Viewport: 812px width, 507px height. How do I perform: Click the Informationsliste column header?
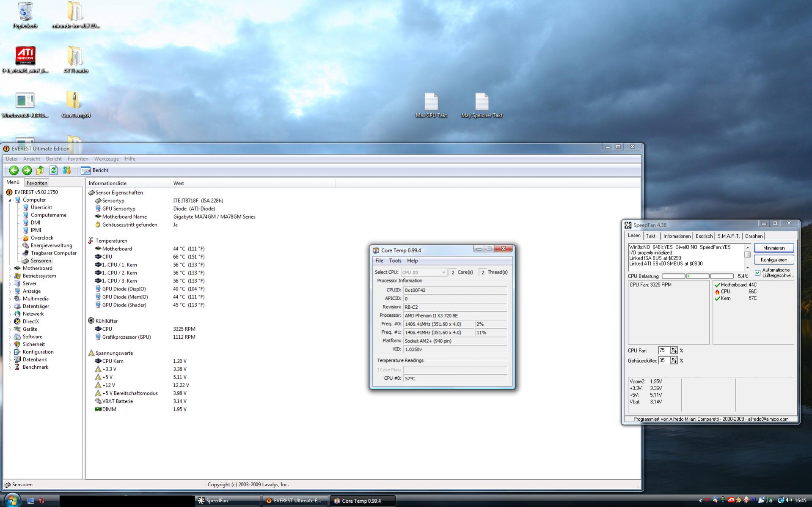pyautogui.click(x=128, y=183)
